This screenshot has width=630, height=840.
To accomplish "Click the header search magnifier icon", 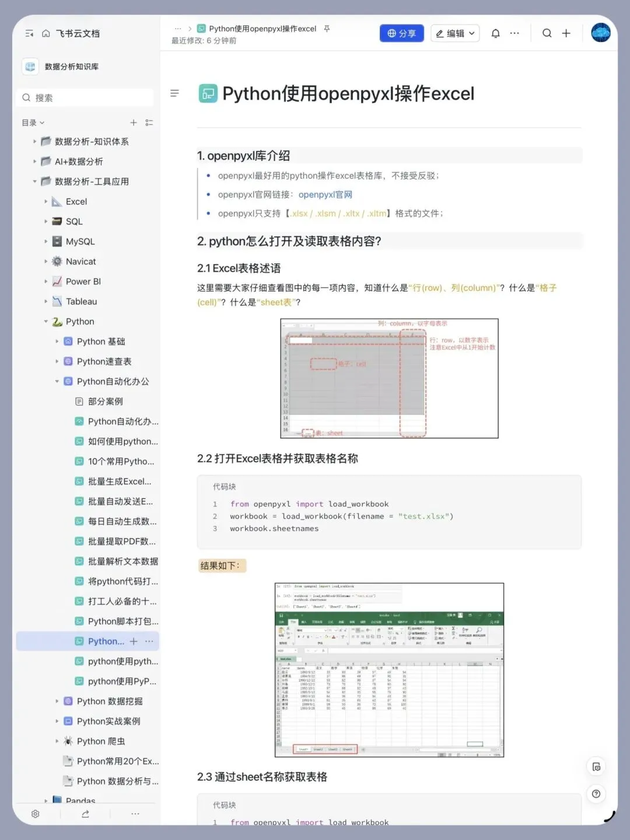I will pos(547,33).
